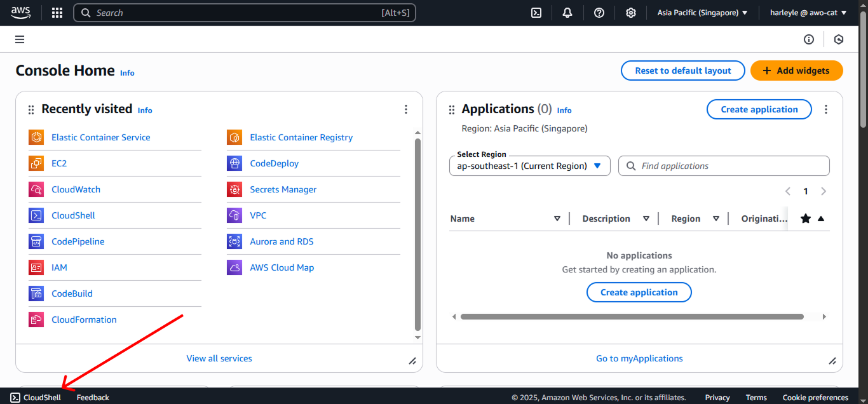
Task: Click the hexagon icon beside the info icon
Action: pos(839,39)
